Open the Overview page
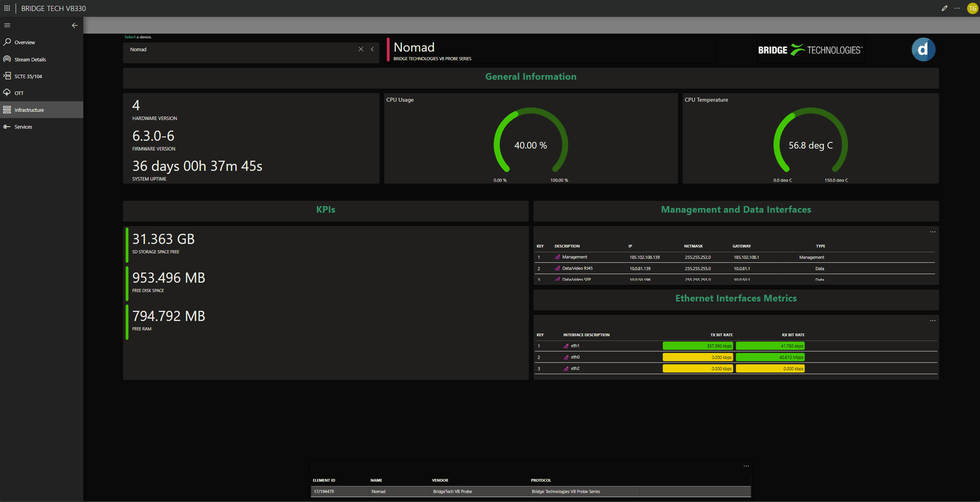 coord(41,42)
